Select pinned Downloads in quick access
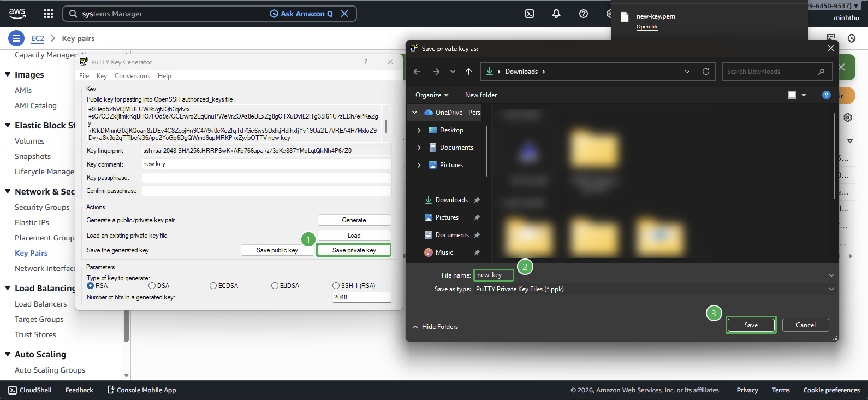The image size is (868, 400). [451, 200]
